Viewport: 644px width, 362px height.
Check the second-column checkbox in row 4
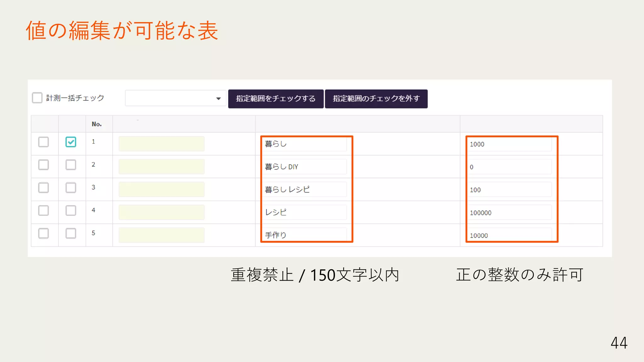coord(71,211)
